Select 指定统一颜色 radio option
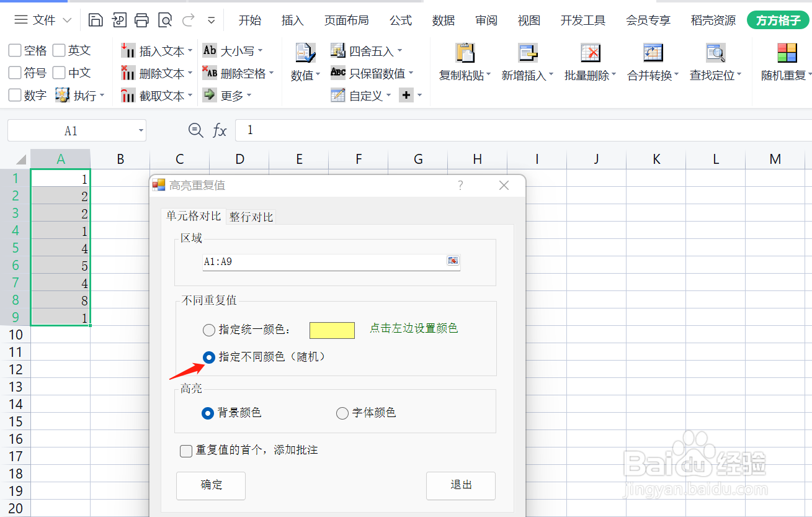812x517 pixels. pyautogui.click(x=209, y=330)
